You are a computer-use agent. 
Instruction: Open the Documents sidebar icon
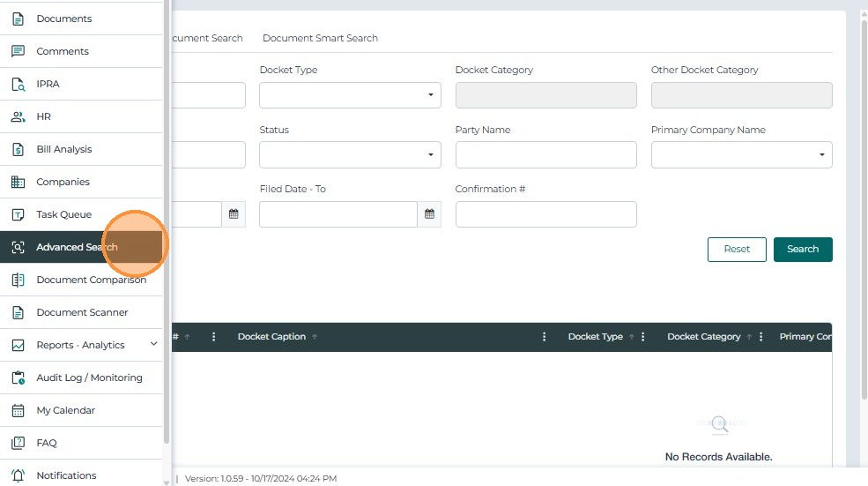18,19
